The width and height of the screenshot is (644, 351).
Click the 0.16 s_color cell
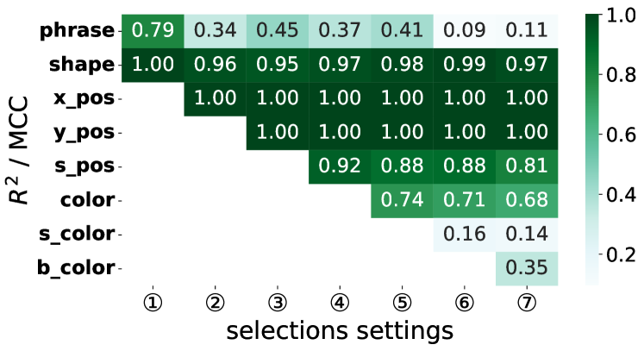463,234
